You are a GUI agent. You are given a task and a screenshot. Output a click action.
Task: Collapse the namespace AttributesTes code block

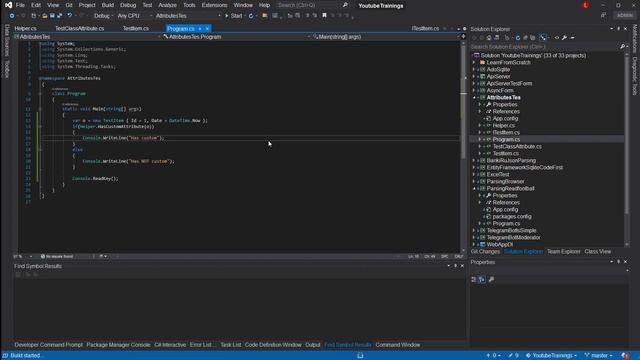pos(40,78)
